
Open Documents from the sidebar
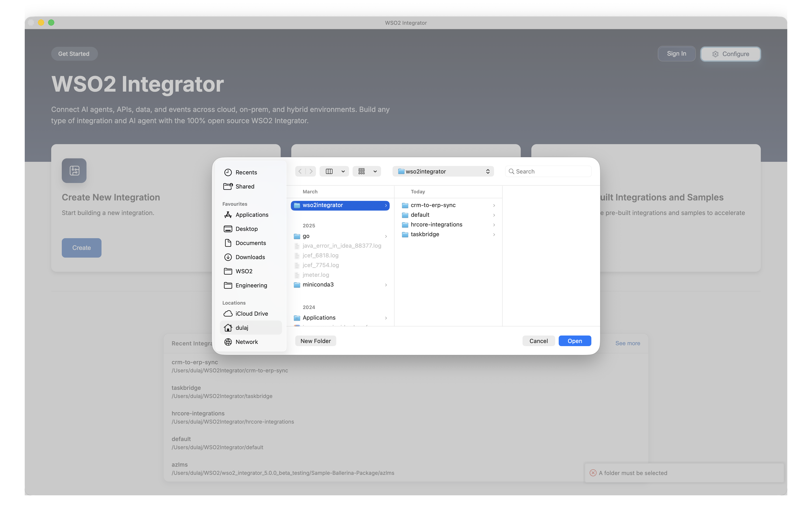coord(251,243)
